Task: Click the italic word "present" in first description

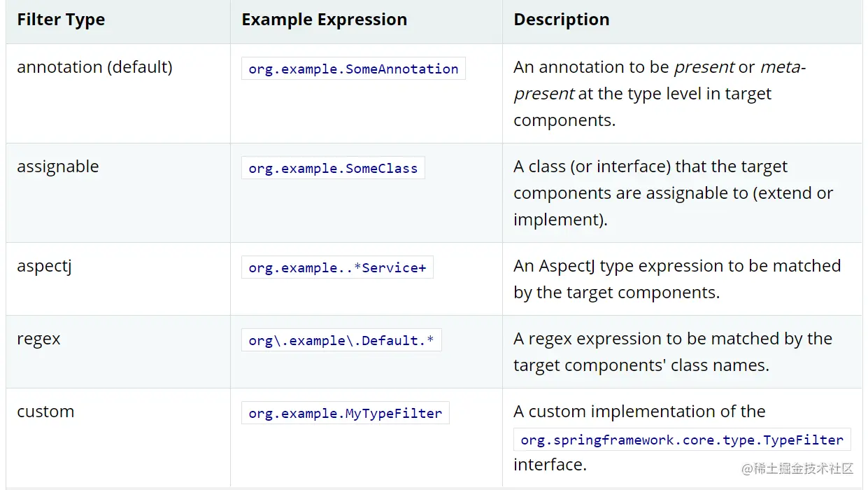Action: (704, 67)
